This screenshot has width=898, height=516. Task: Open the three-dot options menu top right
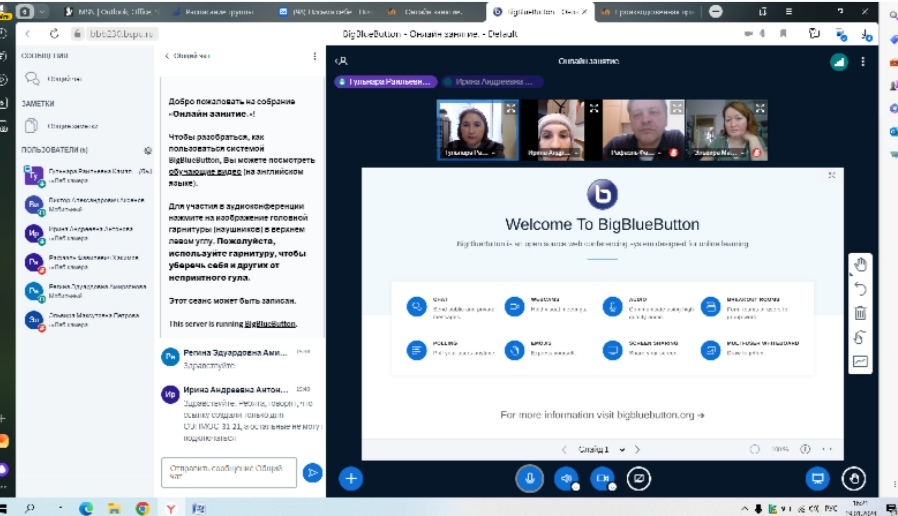[863, 61]
